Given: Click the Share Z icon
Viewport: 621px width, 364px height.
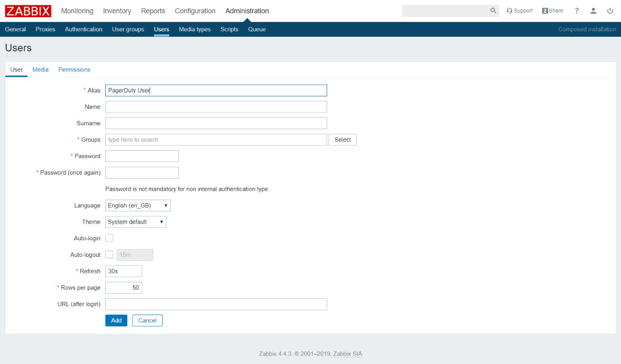Looking at the screenshot, I should pos(545,11).
